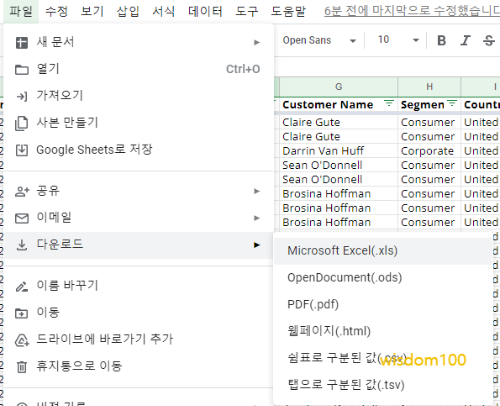Open the 도움말 menu
The width and height of the screenshot is (500, 406).
[288, 11]
